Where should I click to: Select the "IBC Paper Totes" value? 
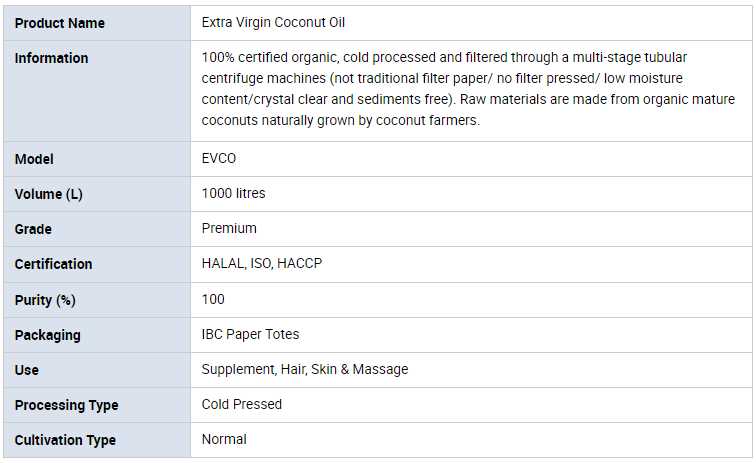[x=250, y=334]
